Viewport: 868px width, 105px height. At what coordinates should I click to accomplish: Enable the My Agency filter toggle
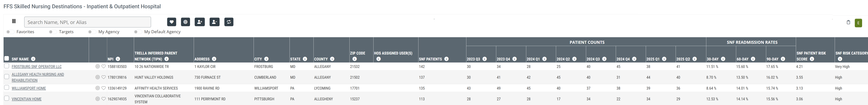click(x=92, y=32)
